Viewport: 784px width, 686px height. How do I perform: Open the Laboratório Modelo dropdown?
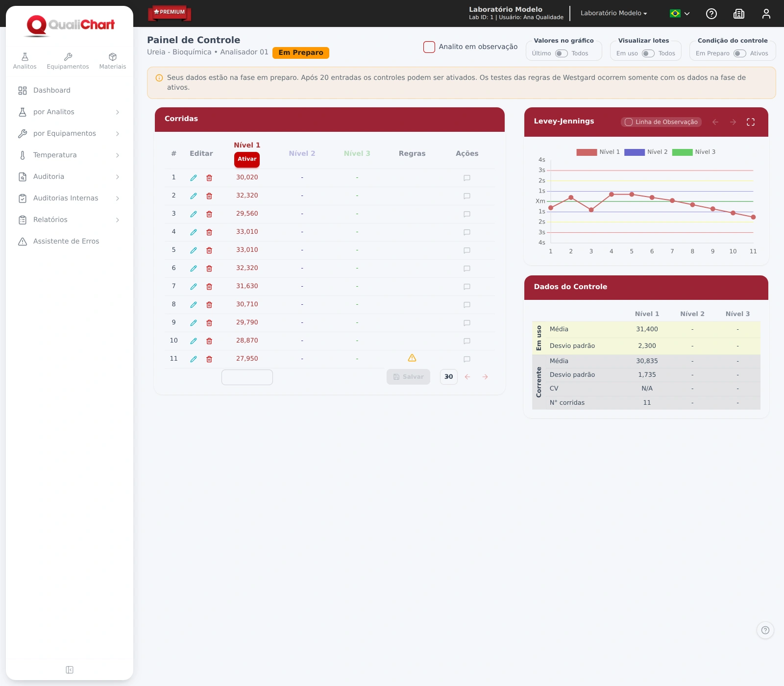pyautogui.click(x=614, y=13)
